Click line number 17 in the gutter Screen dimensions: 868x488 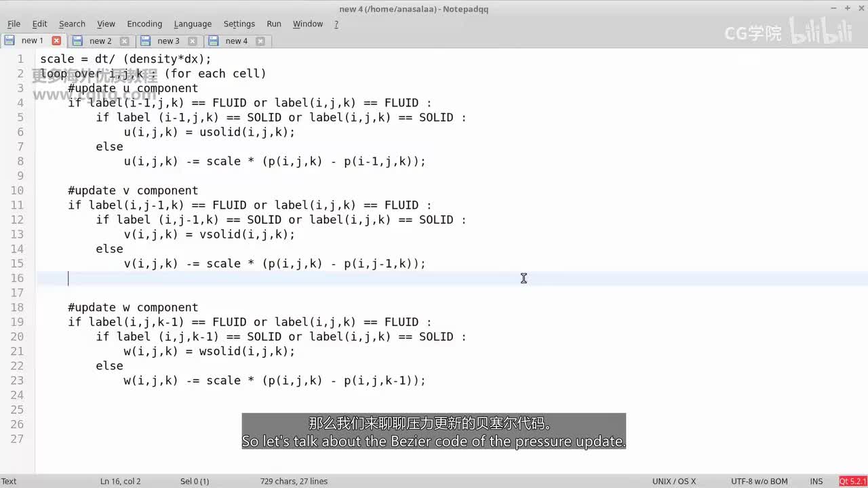coord(17,293)
